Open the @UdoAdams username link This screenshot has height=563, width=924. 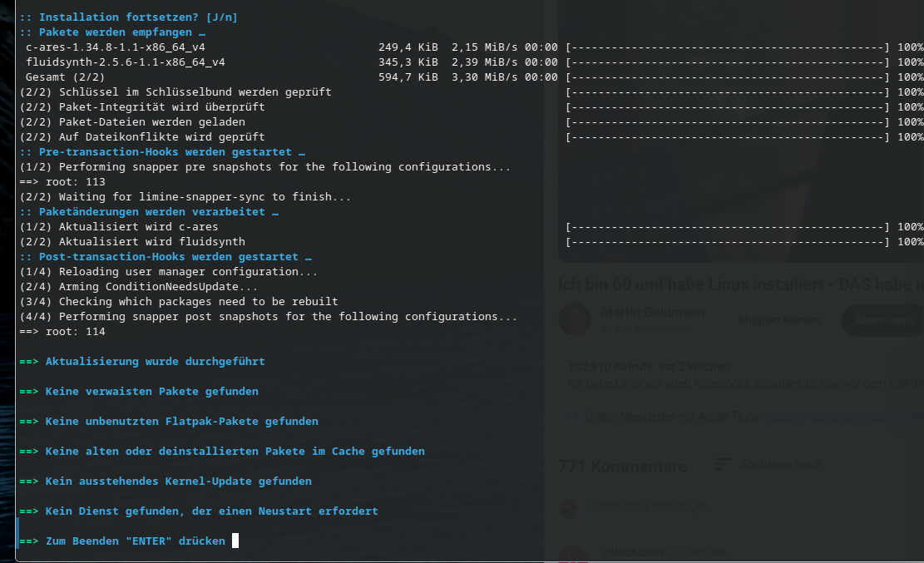632,553
